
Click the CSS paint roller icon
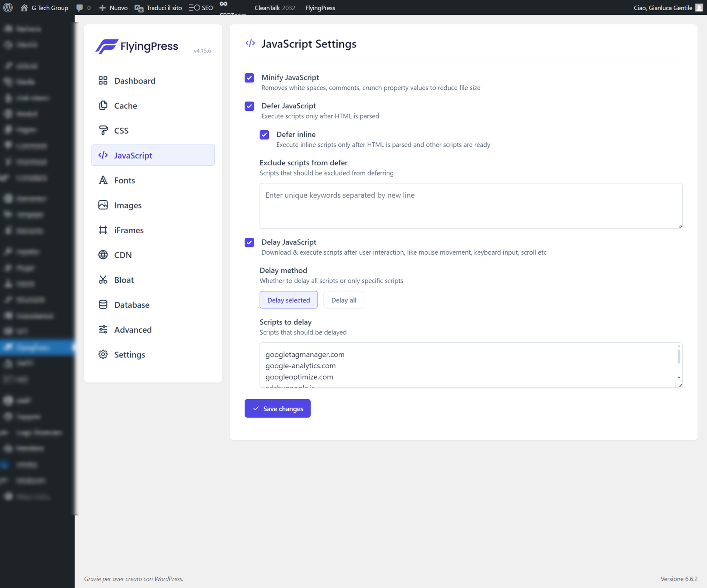click(x=103, y=130)
